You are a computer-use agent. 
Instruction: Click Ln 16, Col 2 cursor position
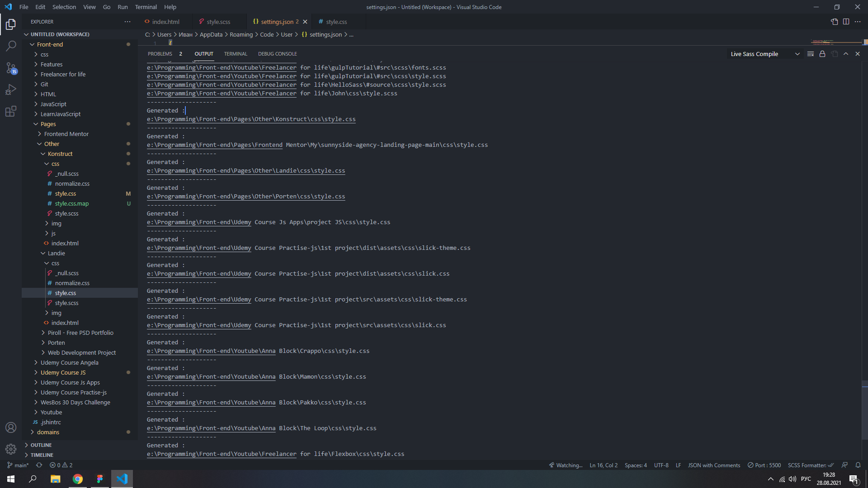(x=604, y=465)
